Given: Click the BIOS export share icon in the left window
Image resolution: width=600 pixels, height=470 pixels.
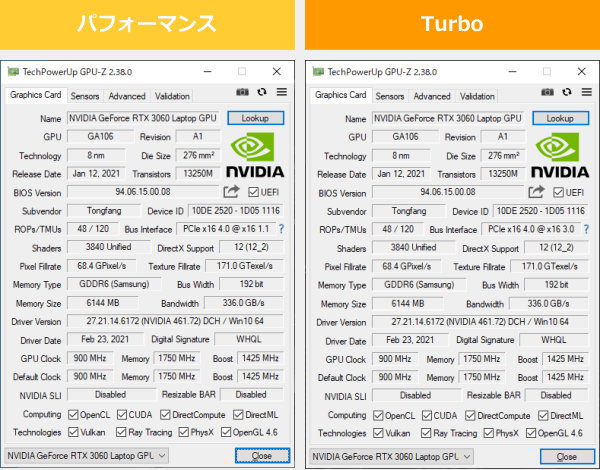Looking at the screenshot, I should pyautogui.click(x=231, y=191).
